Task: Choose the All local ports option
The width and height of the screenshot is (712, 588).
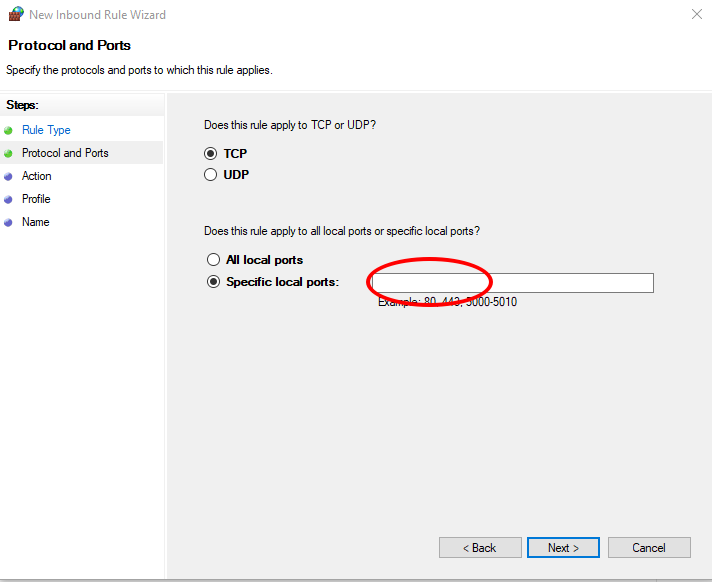Action: [213, 260]
